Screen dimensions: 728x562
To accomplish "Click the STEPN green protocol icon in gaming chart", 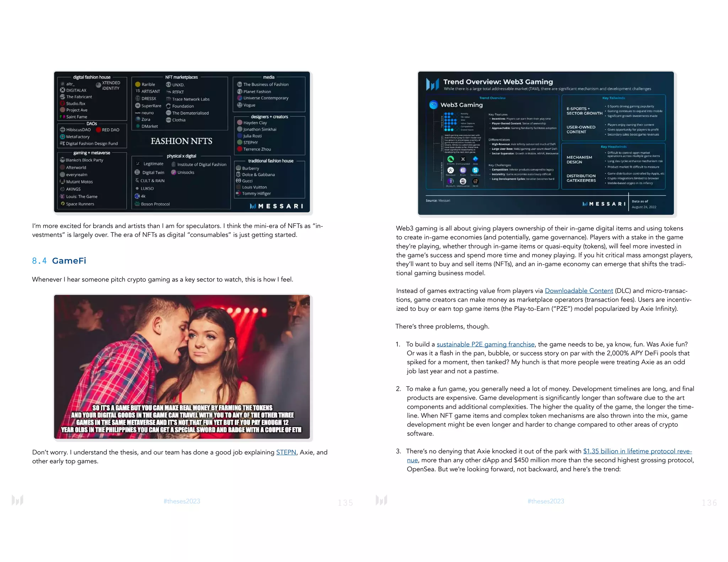I will click(450, 159).
